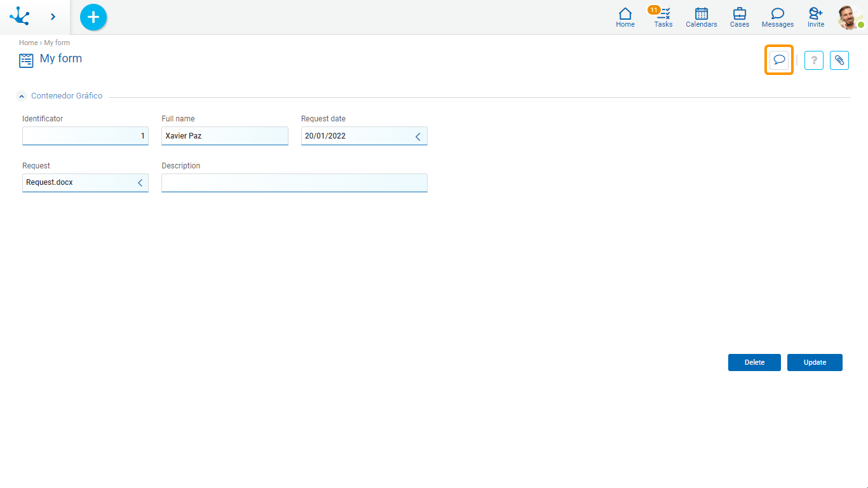Expand the side menu chevron arrow
This screenshot has height=488, width=868.
point(53,17)
